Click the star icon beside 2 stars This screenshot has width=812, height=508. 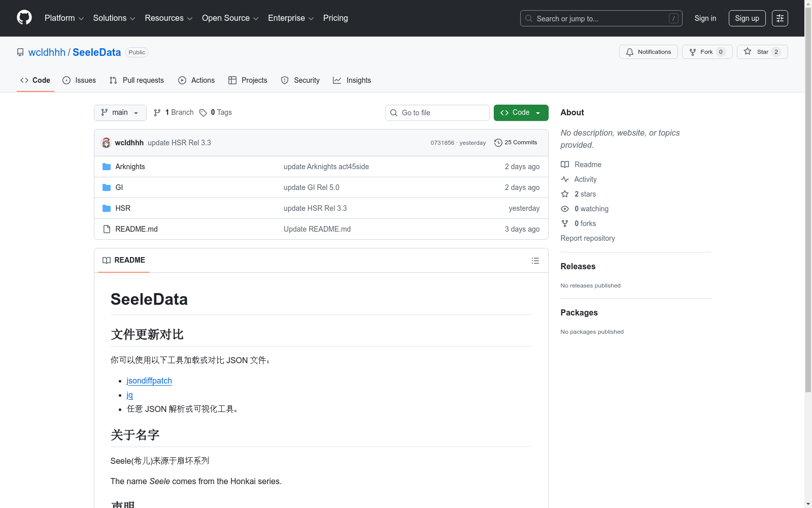click(565, 194)
